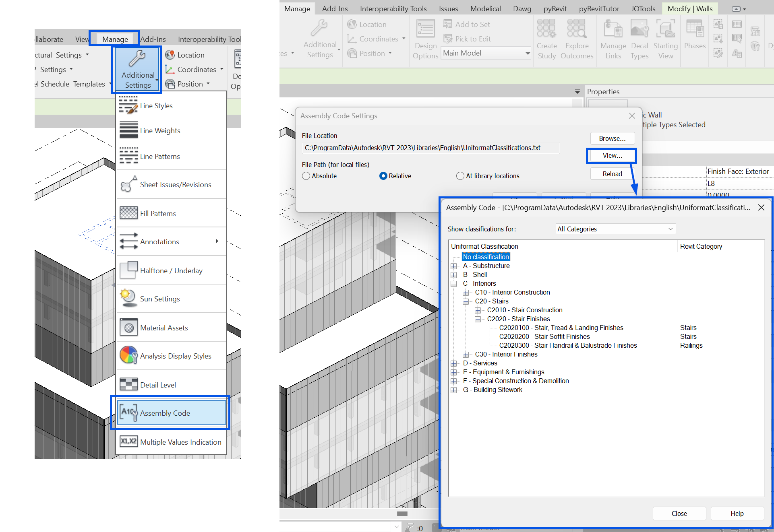Click the Browse... button
Image resolution: width=774 pixels, height=532 pixels.
tap(612, 138)
